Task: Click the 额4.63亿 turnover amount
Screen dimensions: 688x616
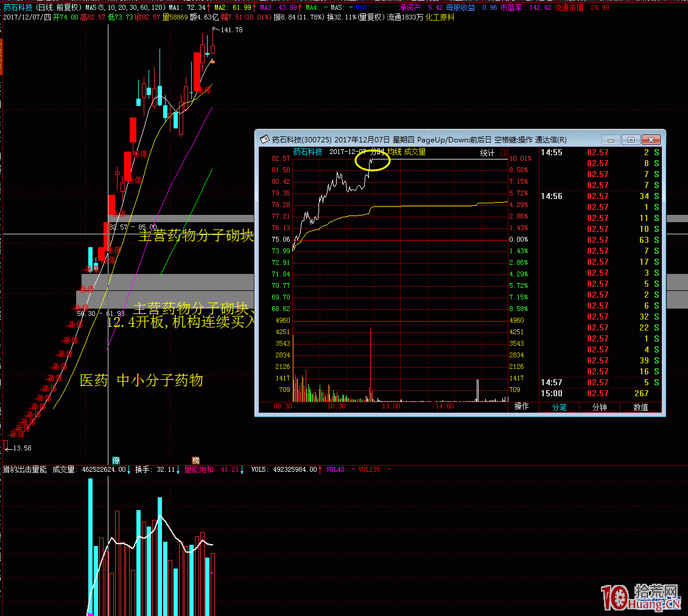Action: (x=204, y=18)
